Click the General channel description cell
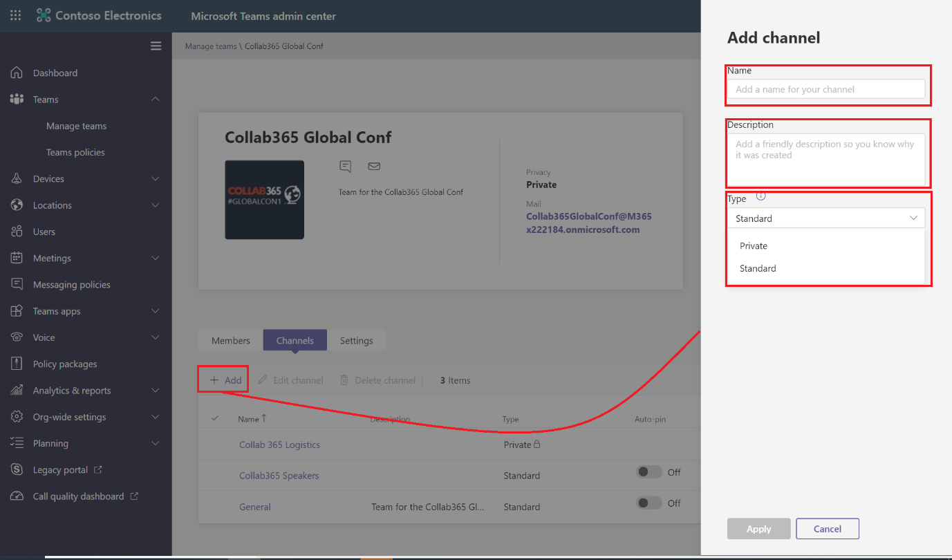Screen dimensions: 952x560 [x=428, y=507]
